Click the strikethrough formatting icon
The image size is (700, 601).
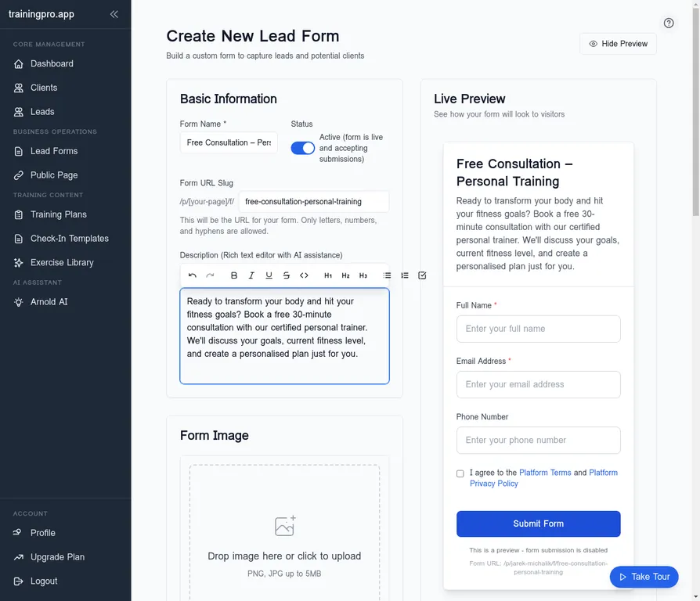pyautogui.click(x=287, y=275)
